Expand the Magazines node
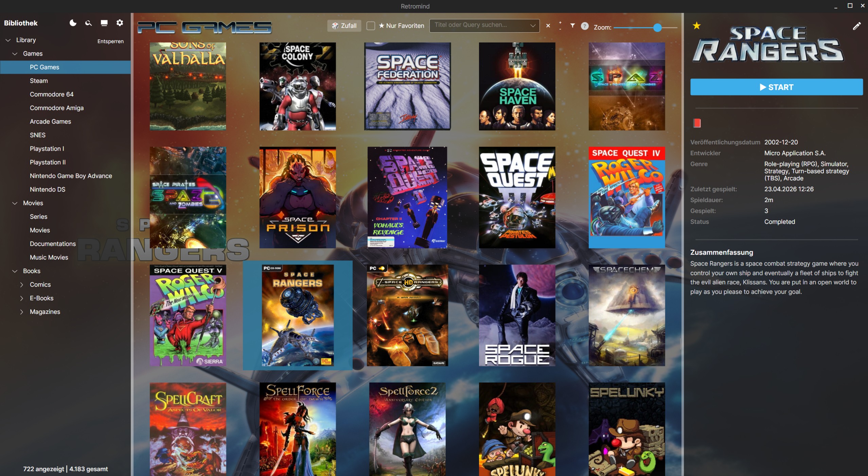 (22, 312)
